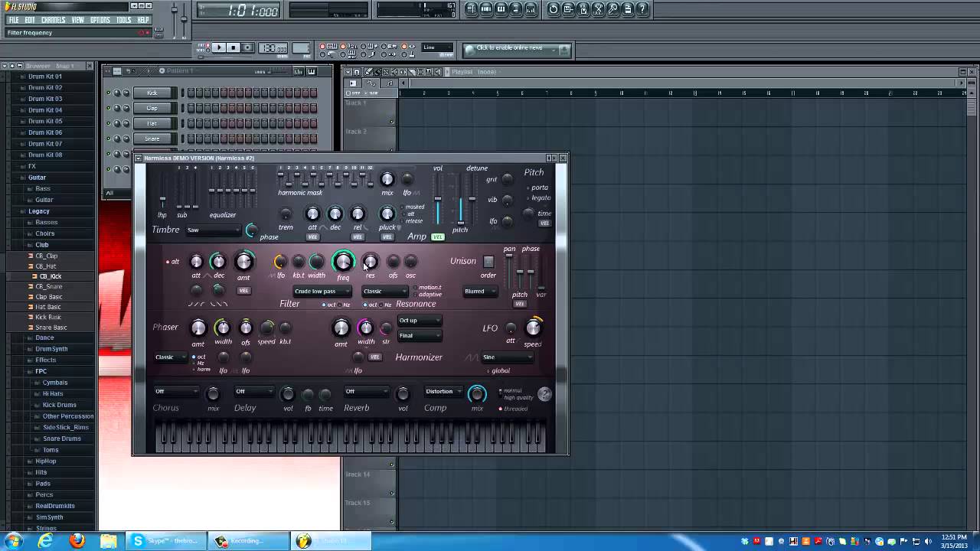Image resolution: width=980 pixels, height=551 pixels.
Task: Click the Harmless freq filter knob
Action: pyautogui.click(x=343, y=262)
